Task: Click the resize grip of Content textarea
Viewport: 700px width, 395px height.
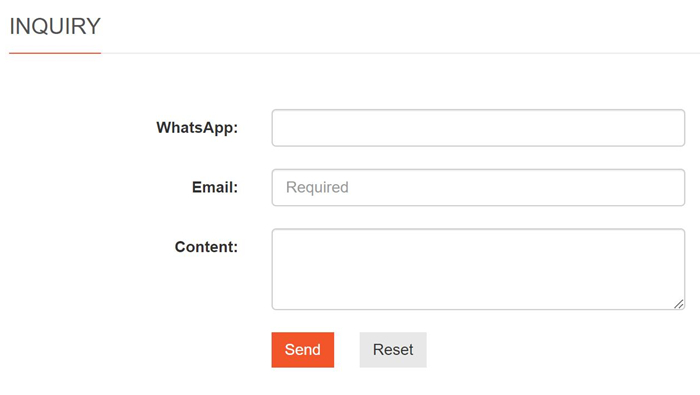Action: pyautogui.click(x=679, y=304)
